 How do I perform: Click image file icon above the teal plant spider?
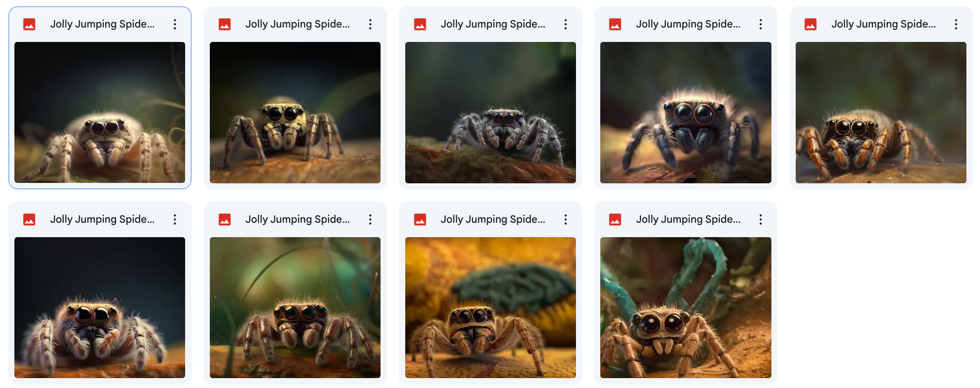tap(615, 219)
